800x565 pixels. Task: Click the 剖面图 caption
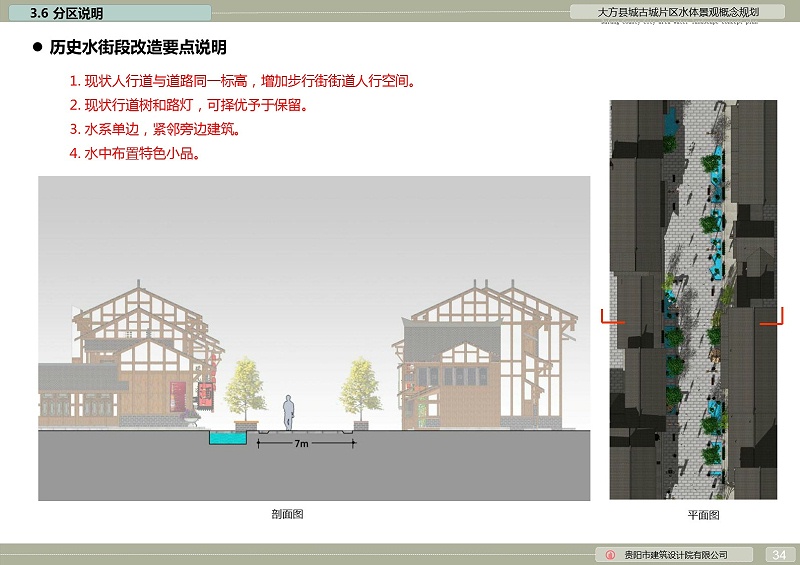tap(287, 514)
